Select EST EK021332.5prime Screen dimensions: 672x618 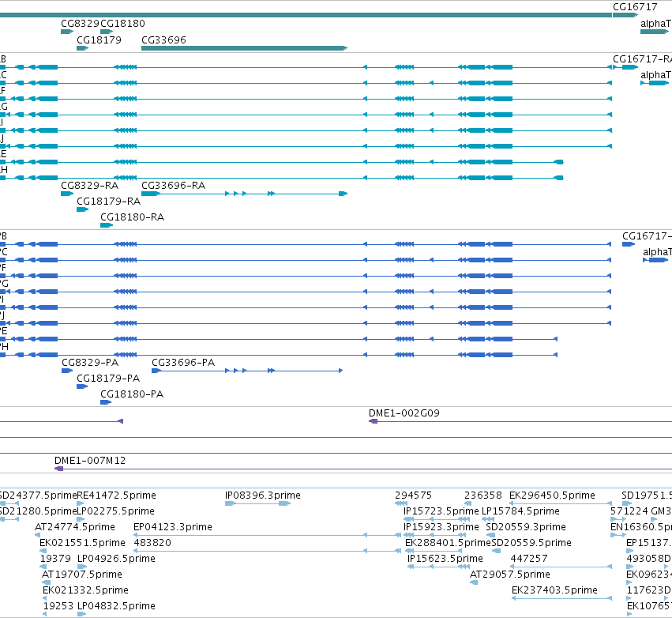[x=86, y=590]
